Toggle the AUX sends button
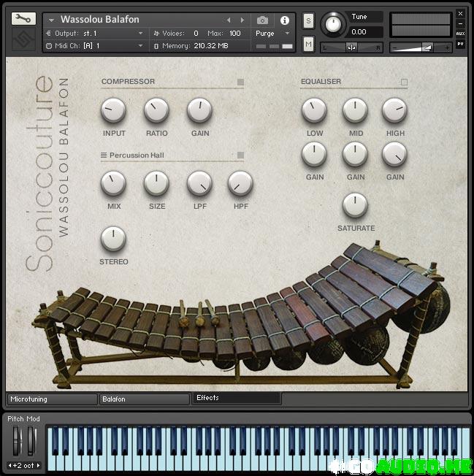This screenshot has height=476, width=474. [x=460, y=34]
